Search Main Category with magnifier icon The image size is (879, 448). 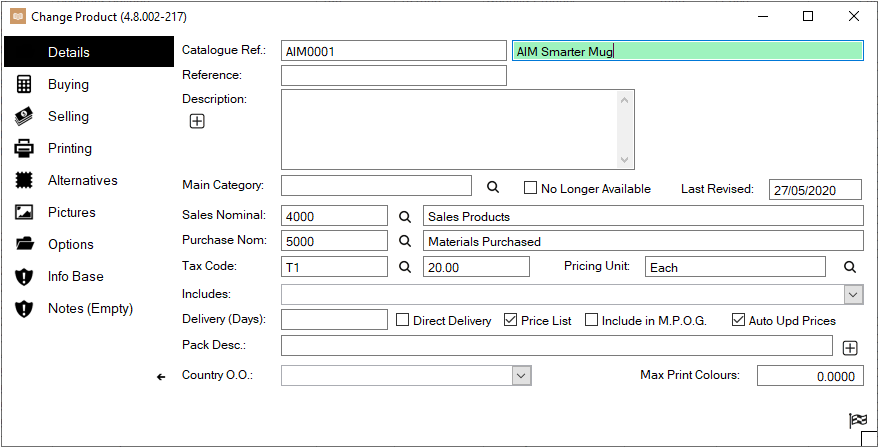493,187
